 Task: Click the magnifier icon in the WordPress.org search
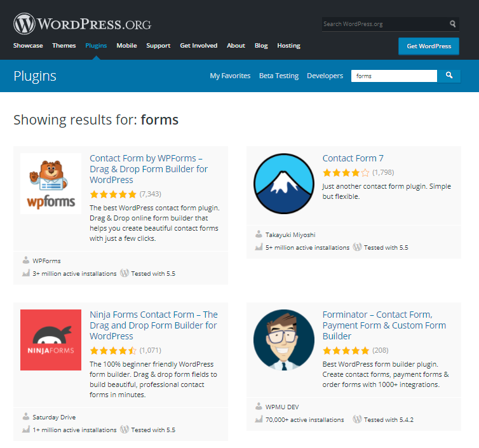453,24
